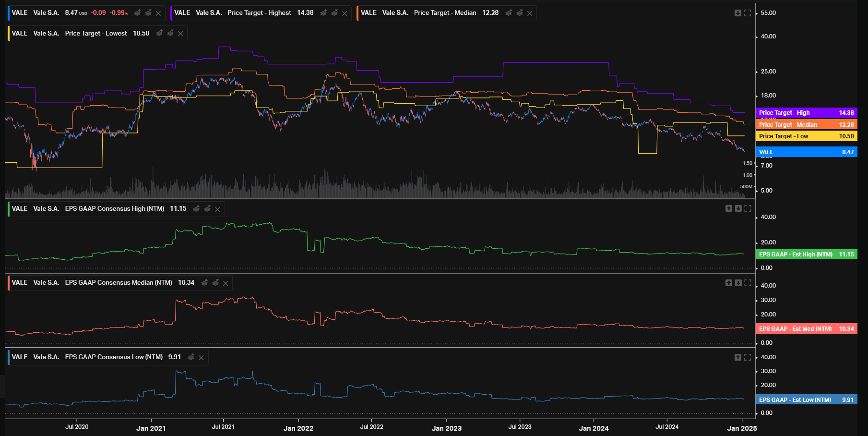The width and height of the screenshot is (868, 436).
Task: Move EPS Consensus Median pane down
Action: (x=738, y=283)
